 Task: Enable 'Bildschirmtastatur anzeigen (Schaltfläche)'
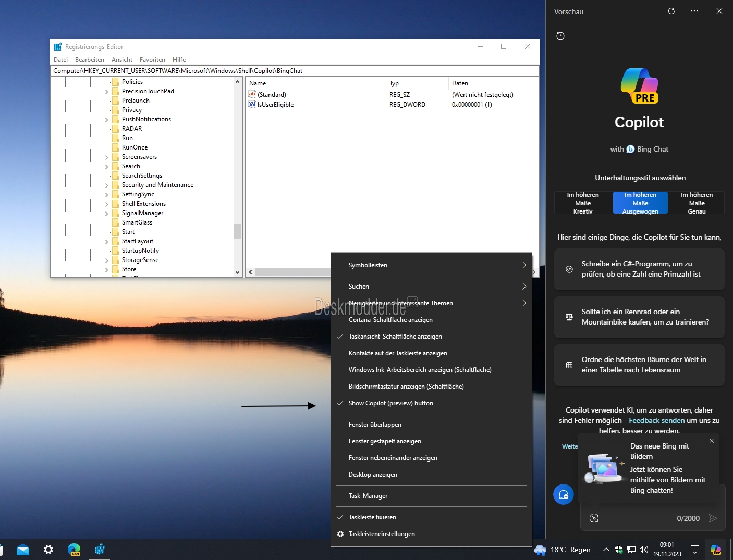(431, 387)
